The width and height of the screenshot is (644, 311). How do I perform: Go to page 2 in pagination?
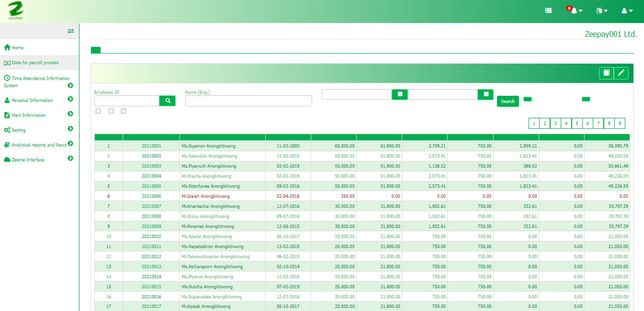click(545, 123)
